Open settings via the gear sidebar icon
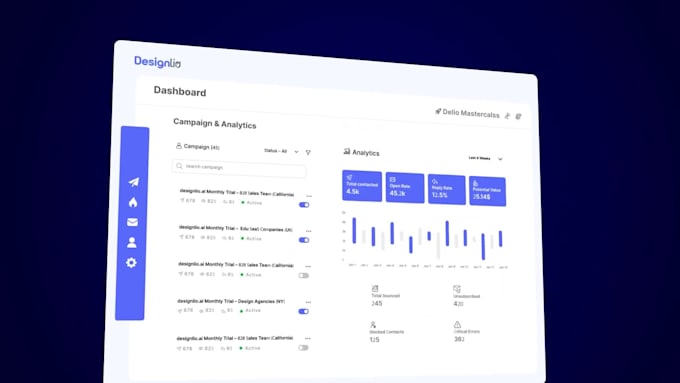Image resolution: width=680 pixels, height=383 pixels. 131,262
